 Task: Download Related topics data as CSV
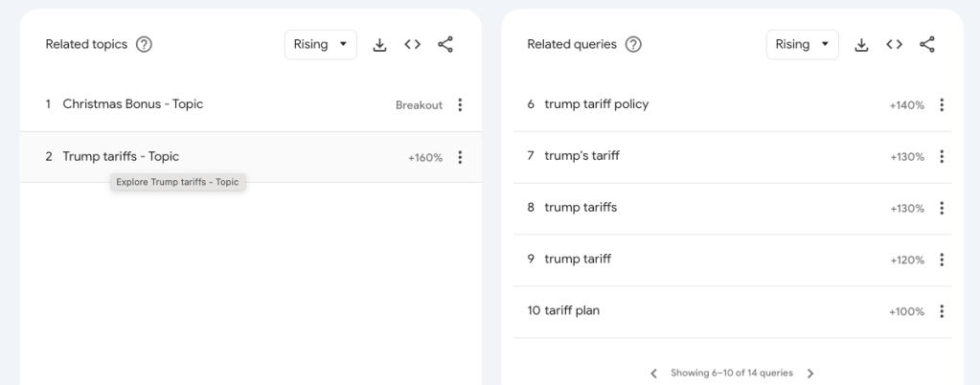tap(379, 44)
